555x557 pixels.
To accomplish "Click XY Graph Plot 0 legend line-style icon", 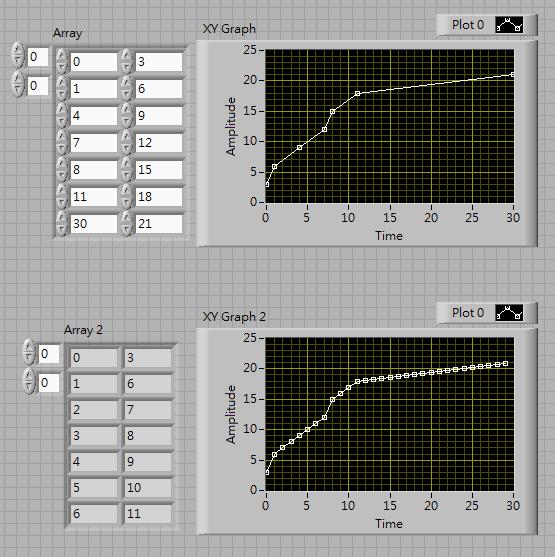I will pyautogui.click(x=509, y=25).
